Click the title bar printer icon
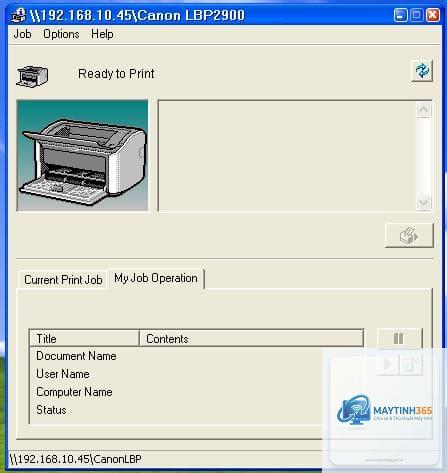This screenshot has height=473, width=447. [x=18, y=15]
